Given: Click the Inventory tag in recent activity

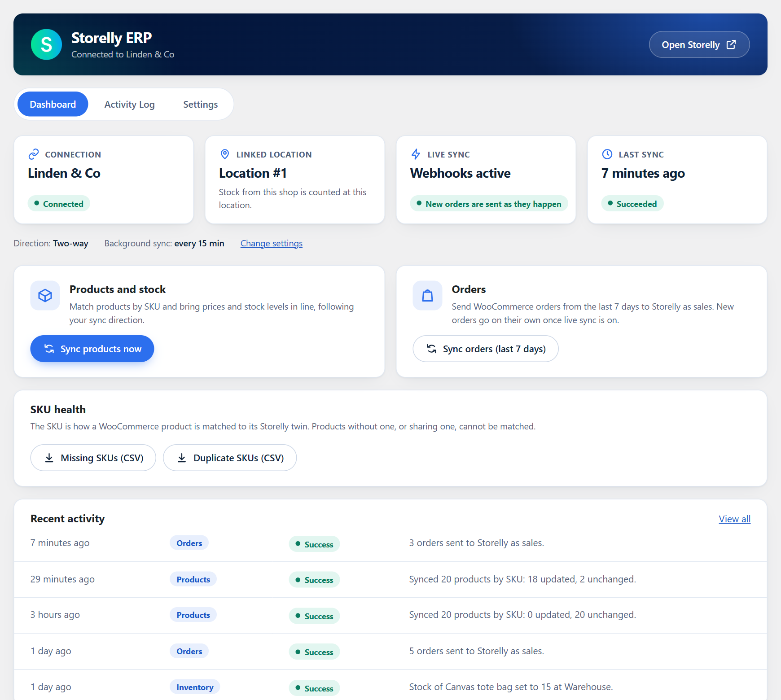Looking at the screenshot, I should 195,687.
